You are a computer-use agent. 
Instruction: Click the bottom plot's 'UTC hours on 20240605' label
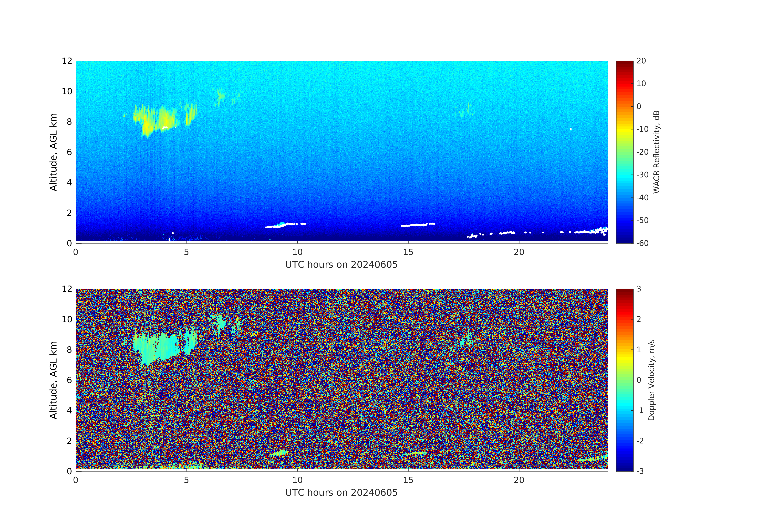pos(341,493)
